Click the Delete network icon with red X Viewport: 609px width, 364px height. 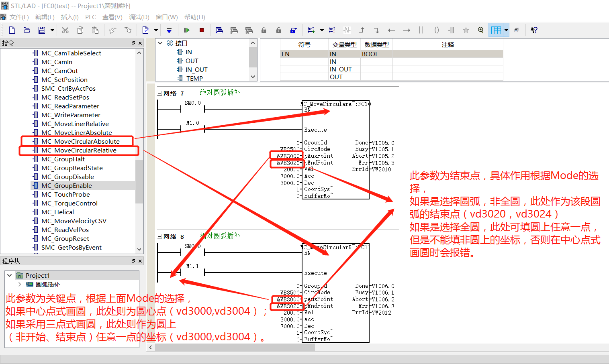click(332, 30)
